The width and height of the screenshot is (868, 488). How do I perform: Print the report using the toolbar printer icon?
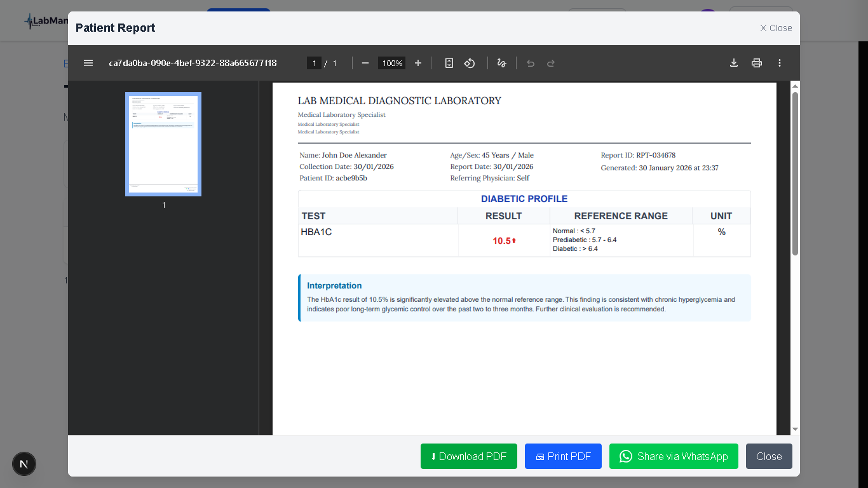(757, 63)
